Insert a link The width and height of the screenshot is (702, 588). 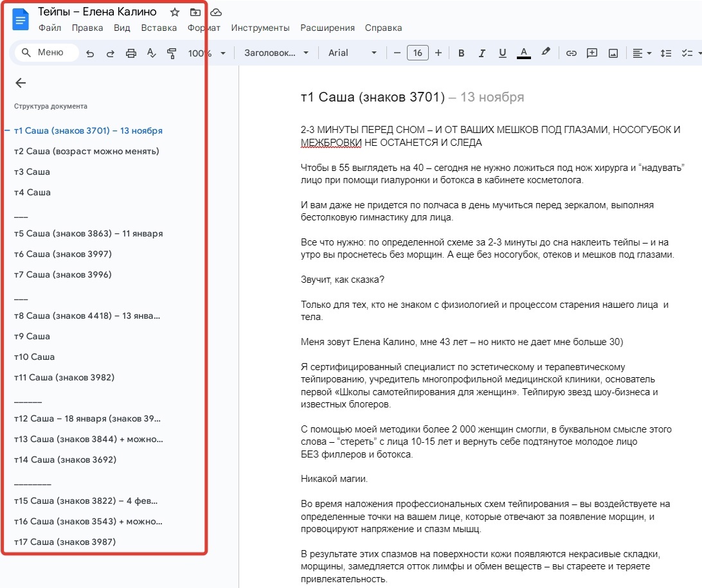tap(571, 53)
